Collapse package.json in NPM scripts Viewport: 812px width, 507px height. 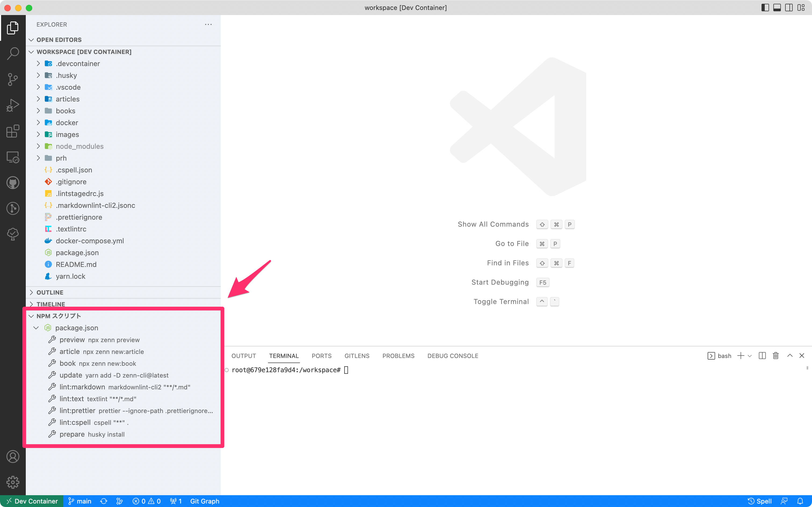point(123,328)
